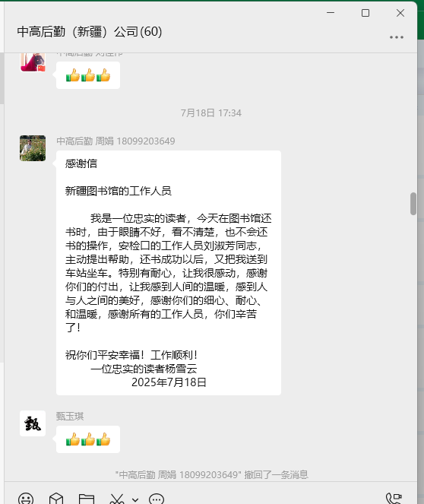Click the chat scrollbar thumb

pos(413,204)
